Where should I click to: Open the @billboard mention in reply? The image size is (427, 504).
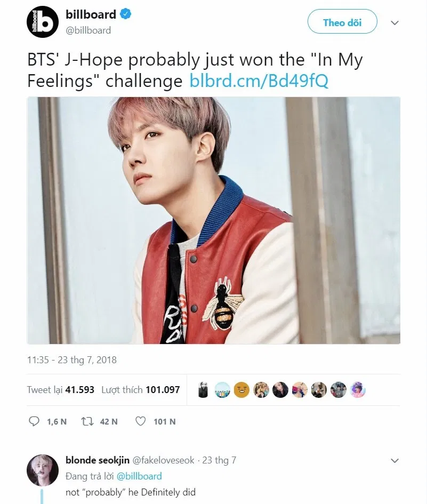[x=139, y=476]
